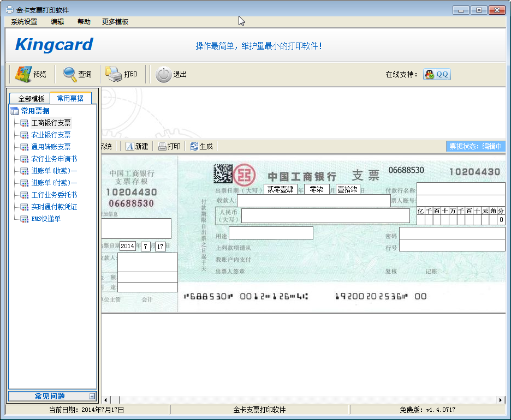The image size is (511, 420).
Task: Click the icon beside 工商银行支票
Action: (25, 123)
